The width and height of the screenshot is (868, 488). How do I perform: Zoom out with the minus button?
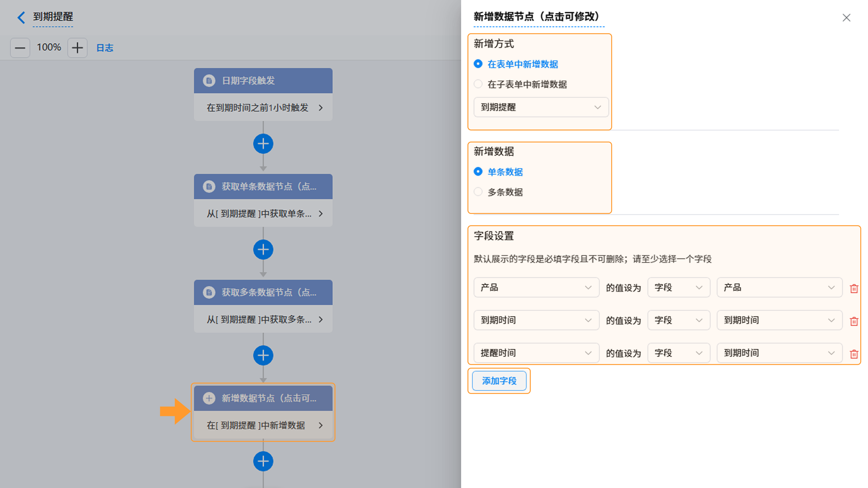click(20, 48)
